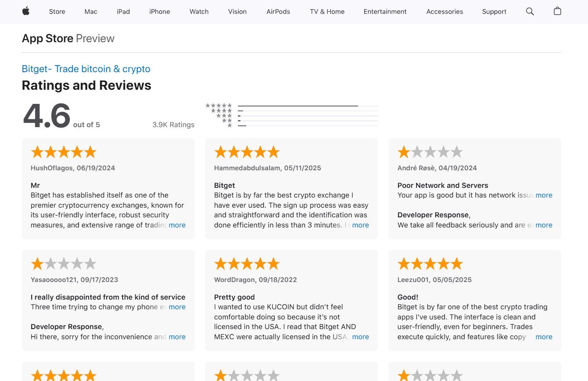Open the Bitget- Trade bitcoin & crypto link
Viewport: 588px width, 381px height.
coord(86,69)
